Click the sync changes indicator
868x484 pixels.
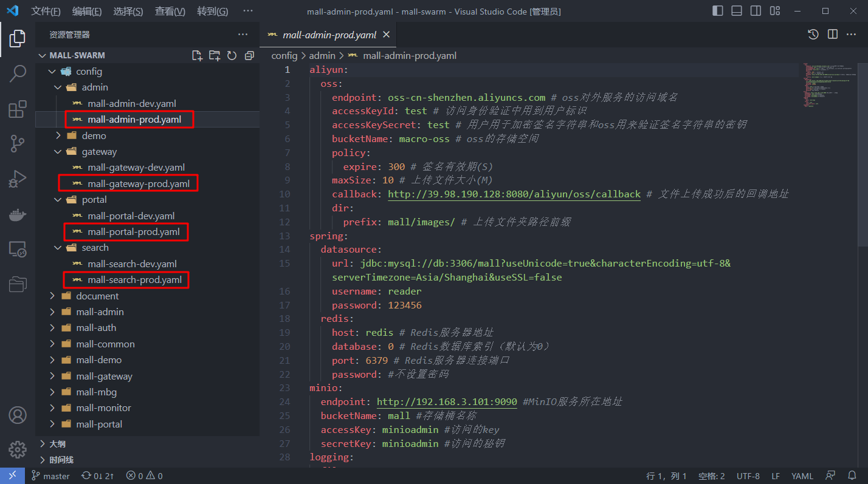coord(97,476)
